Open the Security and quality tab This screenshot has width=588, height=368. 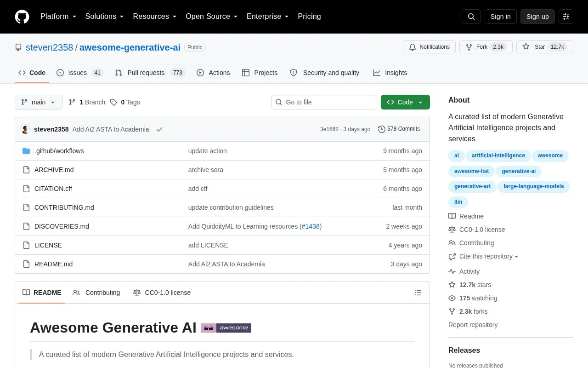click(x=325, y=73)
